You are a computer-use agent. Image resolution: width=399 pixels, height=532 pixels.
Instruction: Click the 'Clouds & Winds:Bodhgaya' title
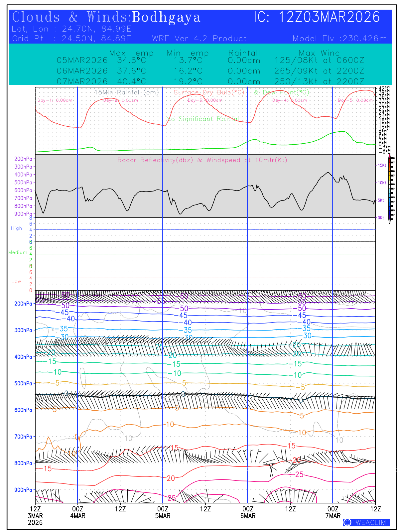click(106, 17)
